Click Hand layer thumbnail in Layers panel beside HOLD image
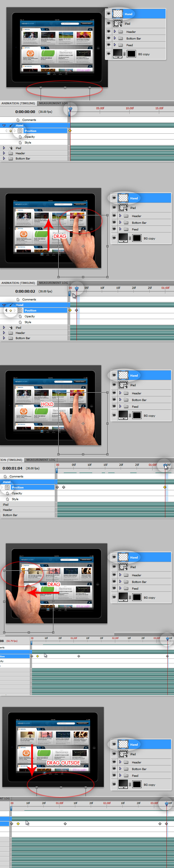This screenshot has height=868, width=174. click(x=123, y=375)
